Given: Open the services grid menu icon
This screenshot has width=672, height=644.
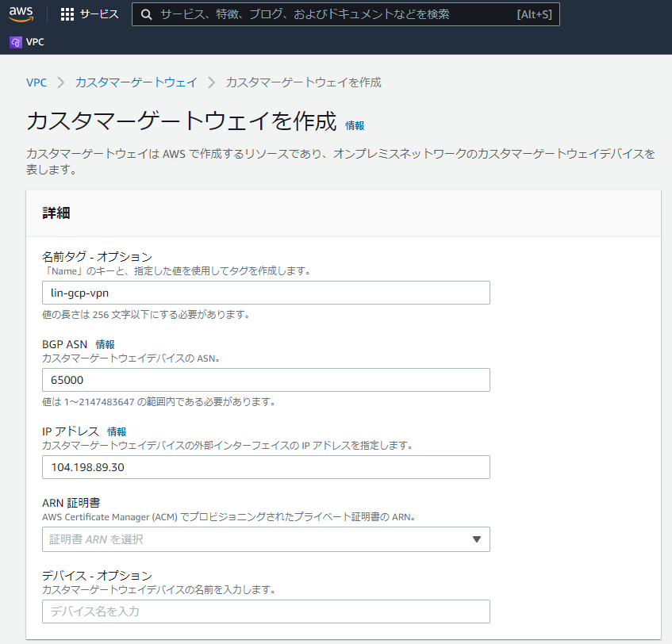Looking at the screenshot, I should click(67, 14).
